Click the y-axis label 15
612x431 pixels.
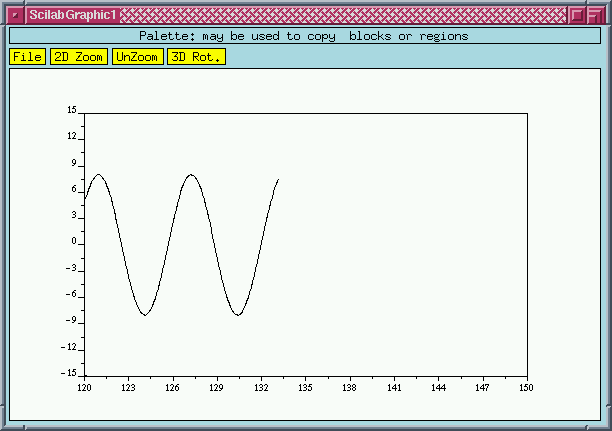pyautogui.click(x=72, y=110)
